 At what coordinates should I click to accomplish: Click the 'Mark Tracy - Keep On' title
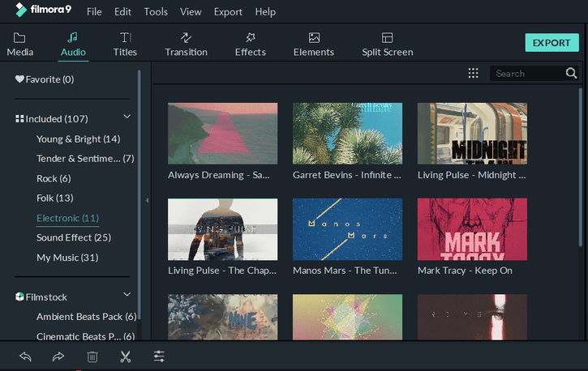point(465,271)
